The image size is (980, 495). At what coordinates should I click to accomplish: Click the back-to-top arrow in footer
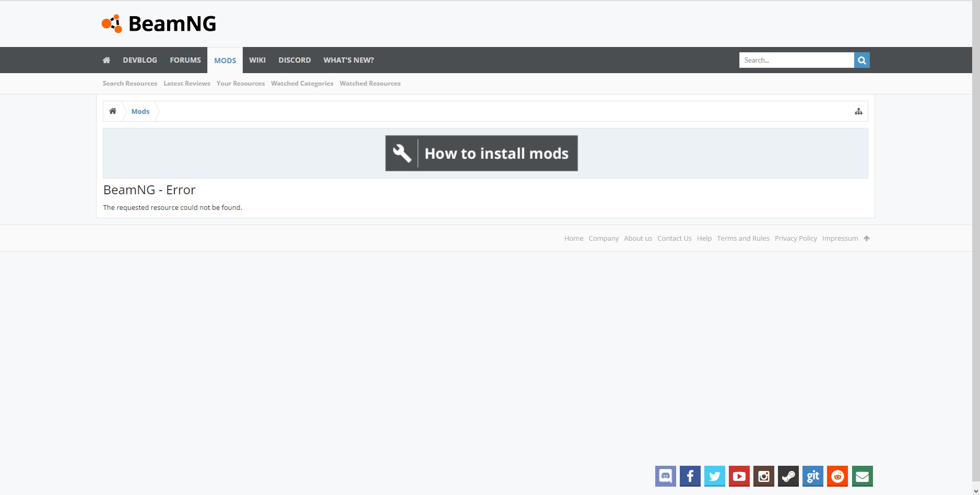(x=867, y=238)
